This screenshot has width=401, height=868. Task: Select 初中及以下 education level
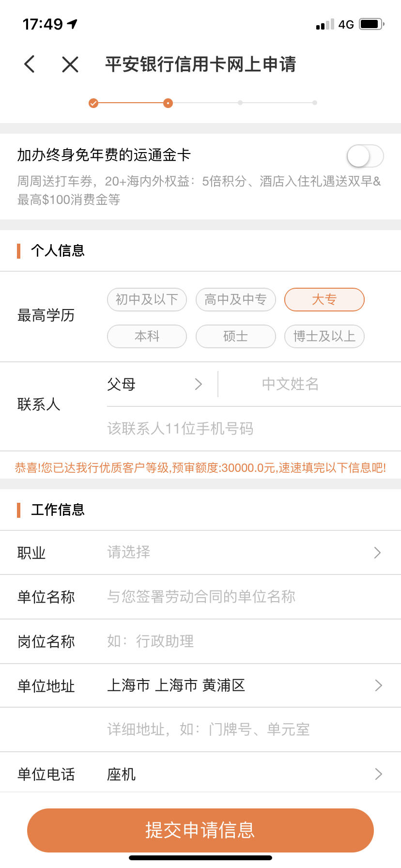147,299
